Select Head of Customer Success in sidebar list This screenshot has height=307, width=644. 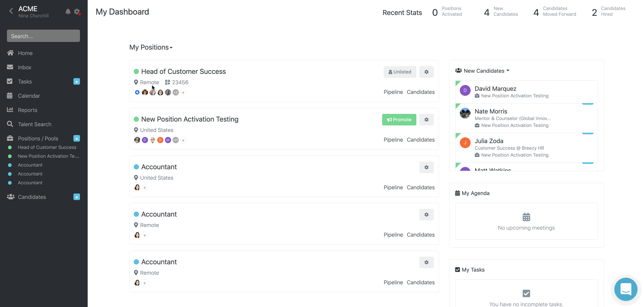coord(47,147)
